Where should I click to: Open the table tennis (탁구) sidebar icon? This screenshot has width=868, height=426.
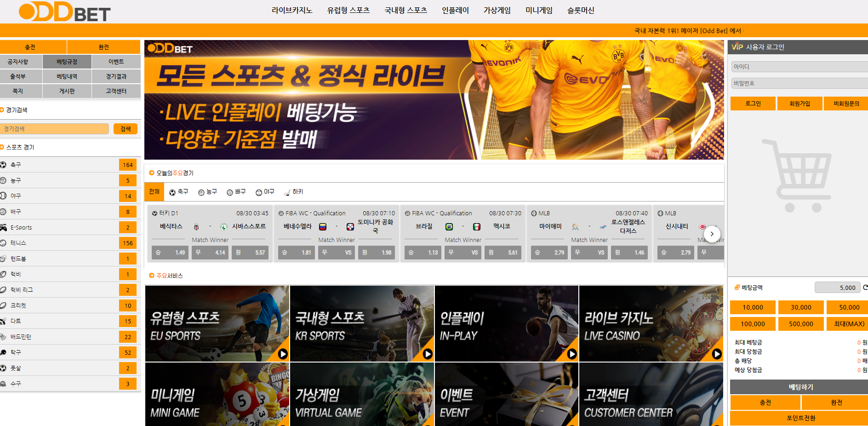[x=3, y=352]
